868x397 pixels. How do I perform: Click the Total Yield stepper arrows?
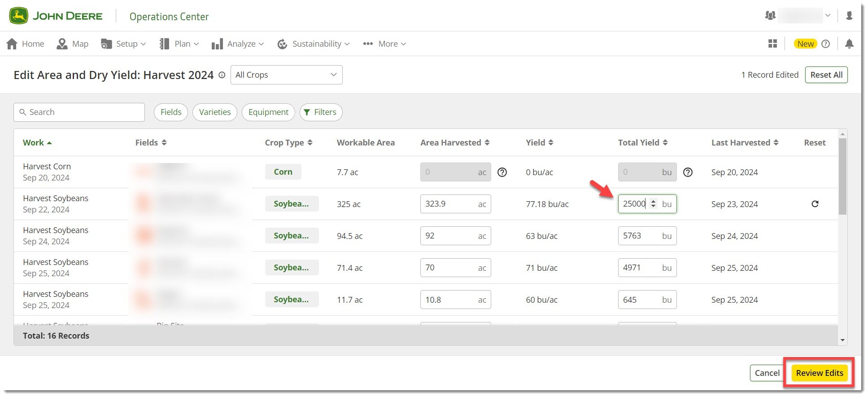tap(653, 204)
